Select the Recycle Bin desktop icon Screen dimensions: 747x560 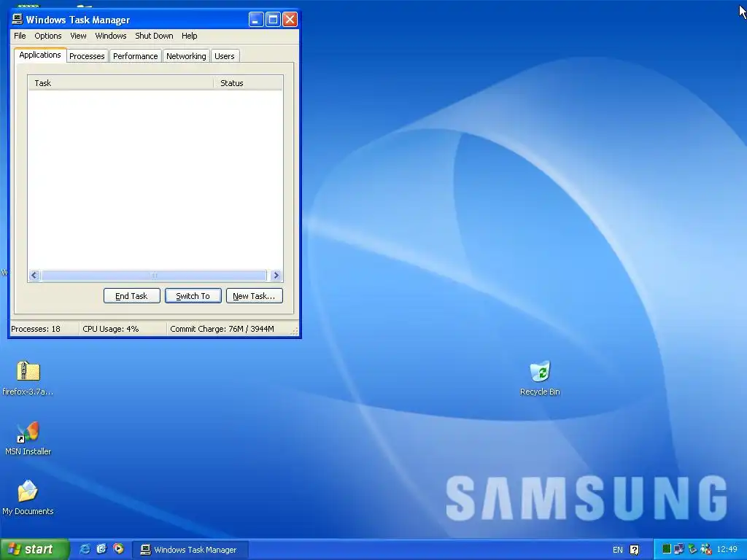[540, 378]
